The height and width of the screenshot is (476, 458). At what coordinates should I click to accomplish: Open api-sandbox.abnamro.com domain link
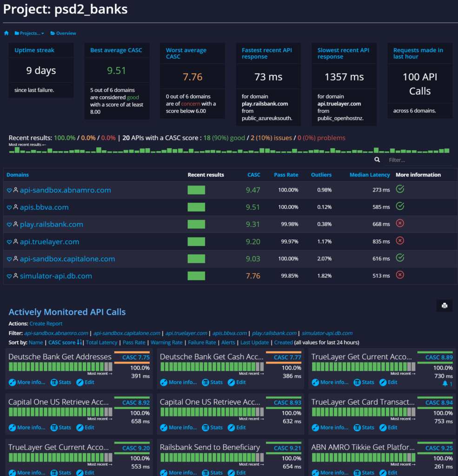coord(65,190)
